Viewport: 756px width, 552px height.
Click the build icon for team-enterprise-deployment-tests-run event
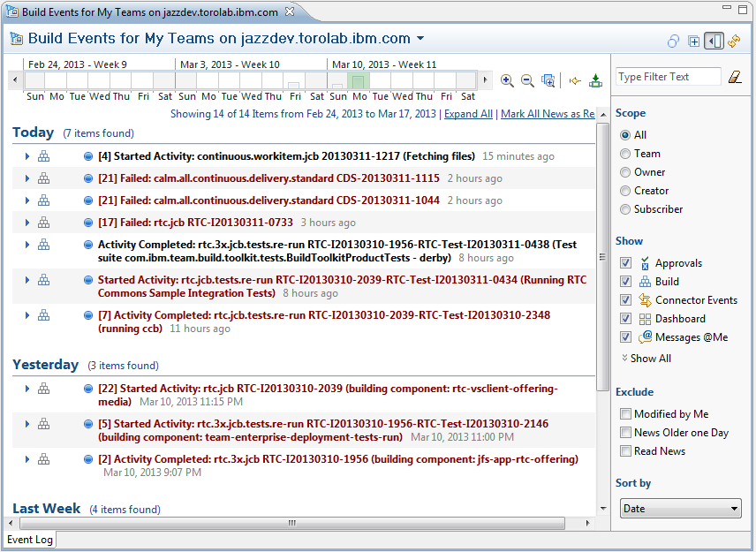(x=44, y=424)
